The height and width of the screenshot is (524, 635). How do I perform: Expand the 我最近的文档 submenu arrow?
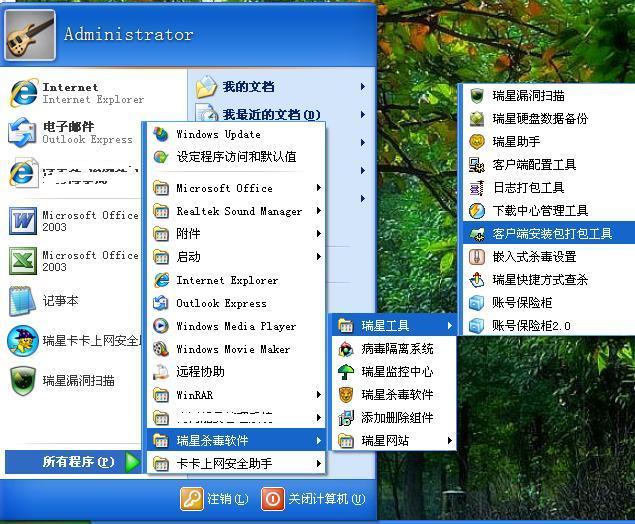pos(363,115)
